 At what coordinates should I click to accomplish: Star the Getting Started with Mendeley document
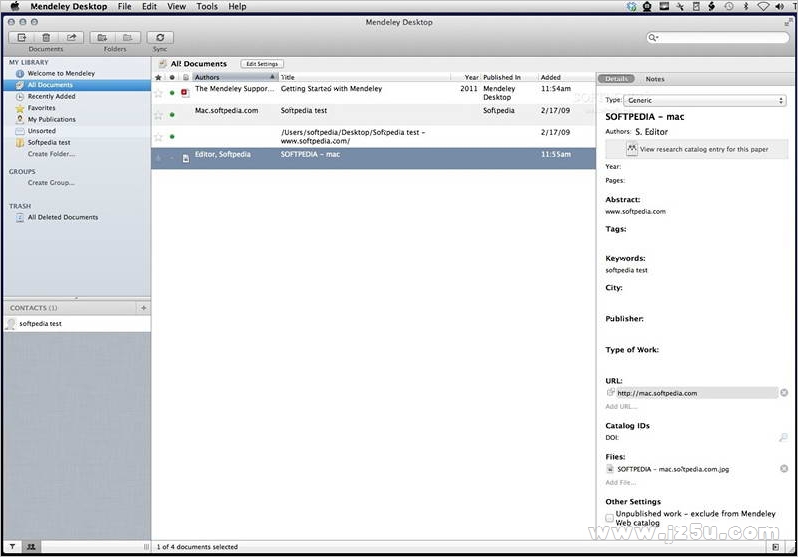pyautogui.click(x=158, y=93)
